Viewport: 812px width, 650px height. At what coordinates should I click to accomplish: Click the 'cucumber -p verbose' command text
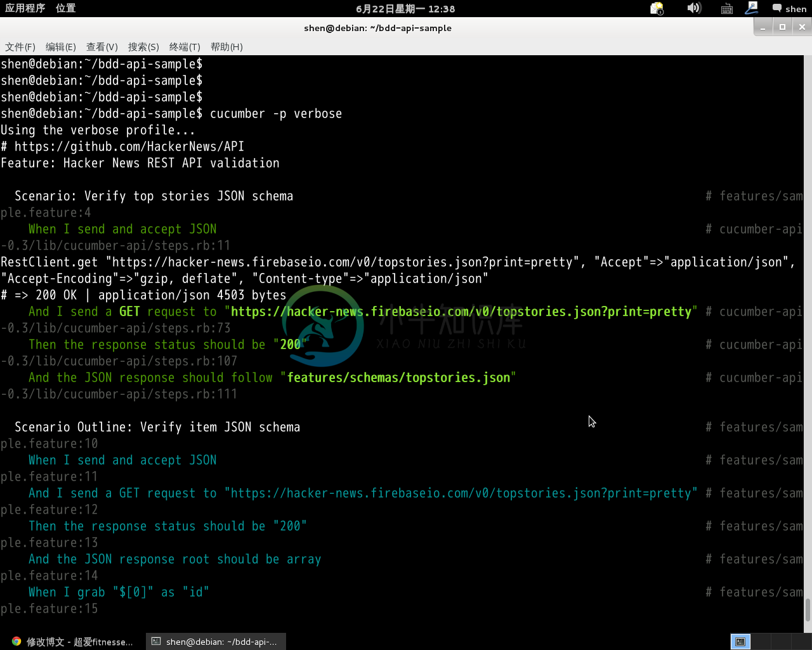click(x=276, y=114)
